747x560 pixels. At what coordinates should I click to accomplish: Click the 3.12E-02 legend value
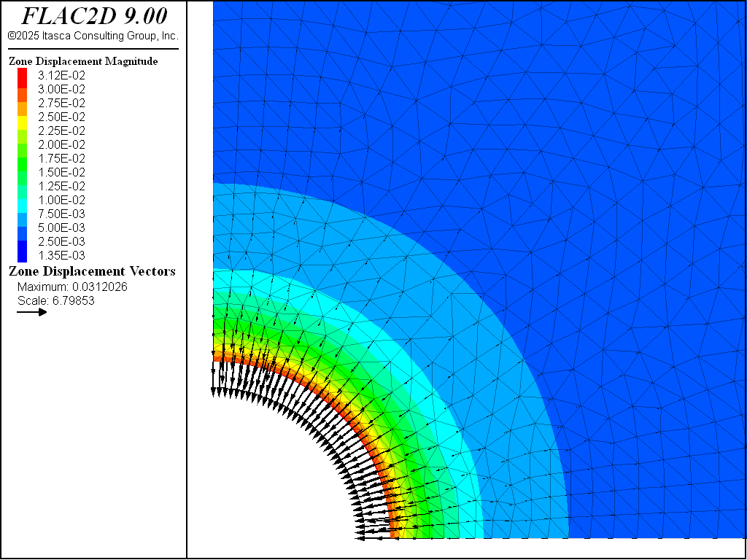click(x=61, y=75)
